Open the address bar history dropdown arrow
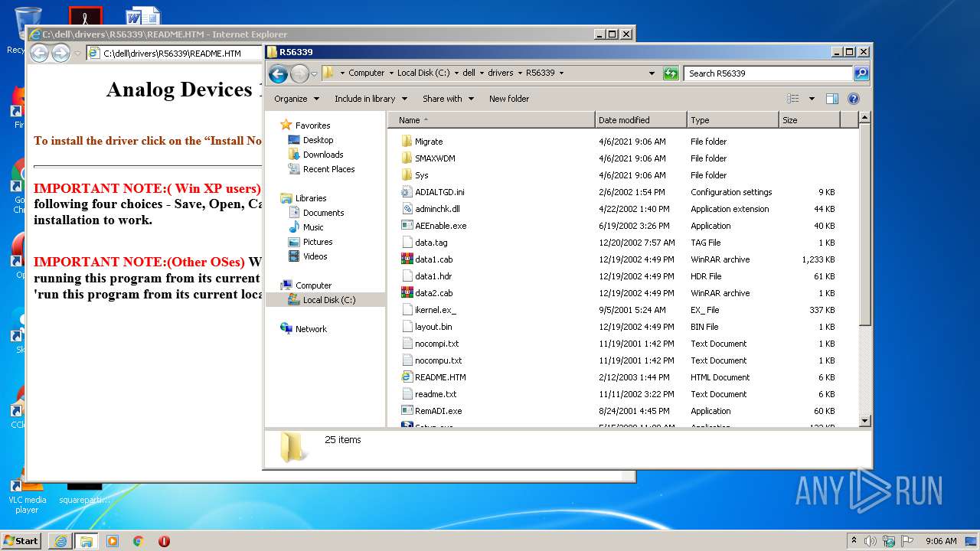This screenshot has width=980, height=551. [652, 73]
